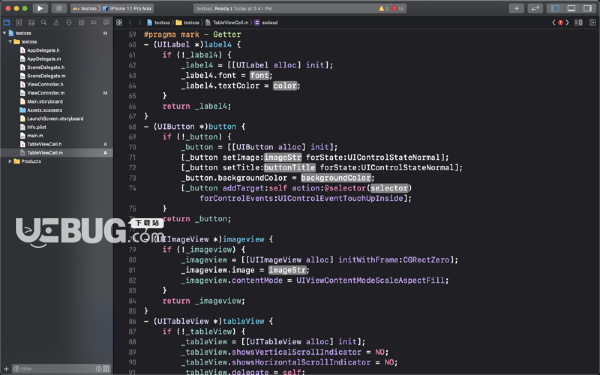
Task: Add a new editor on the right
Action: pos(592,23)
